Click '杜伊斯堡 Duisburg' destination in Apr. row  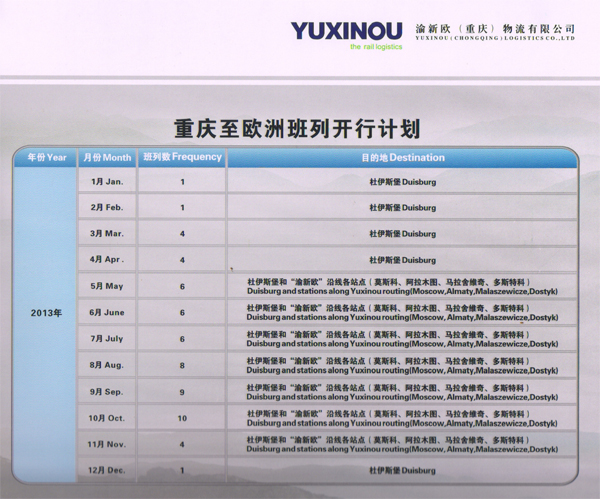403,260
